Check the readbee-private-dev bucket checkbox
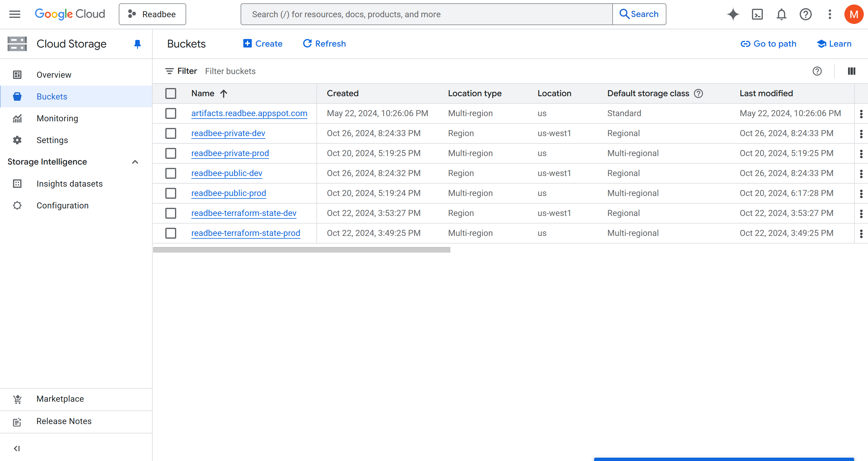 click(170, 133)
